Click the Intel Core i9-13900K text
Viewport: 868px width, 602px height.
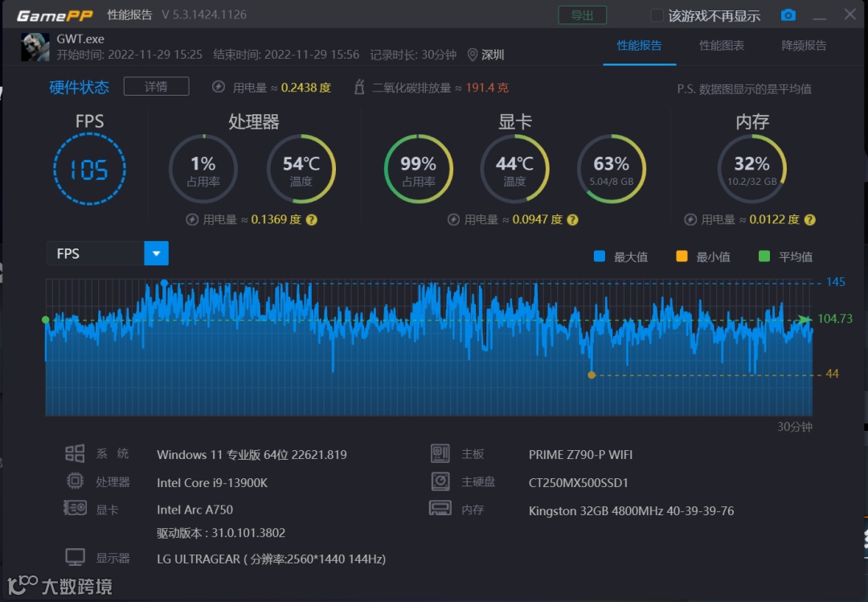(x=212, y=483)
